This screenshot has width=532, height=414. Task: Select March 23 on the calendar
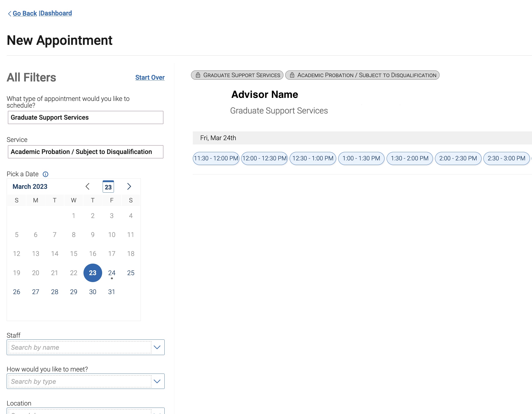pyautogui.click(x=93, y=273)
